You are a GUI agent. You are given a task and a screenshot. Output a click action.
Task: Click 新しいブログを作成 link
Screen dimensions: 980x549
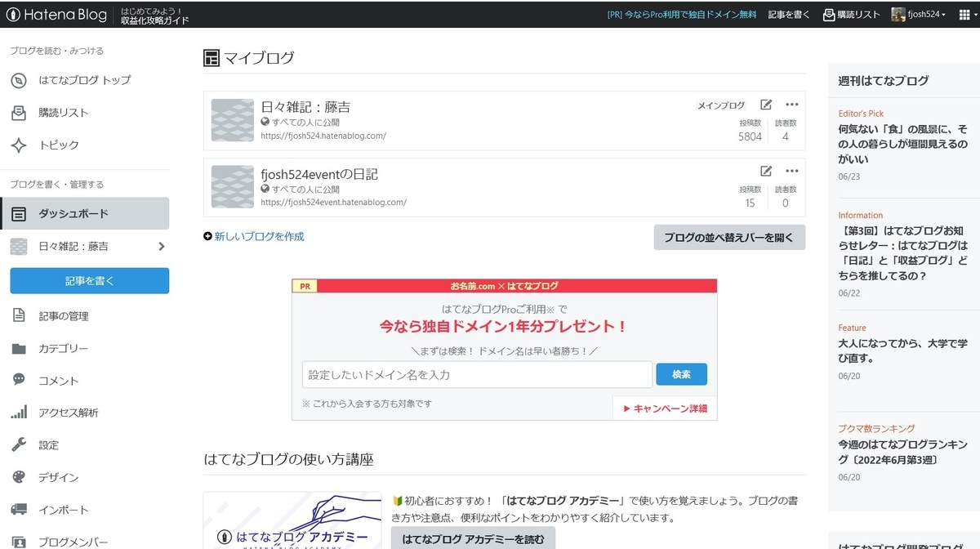259,237
